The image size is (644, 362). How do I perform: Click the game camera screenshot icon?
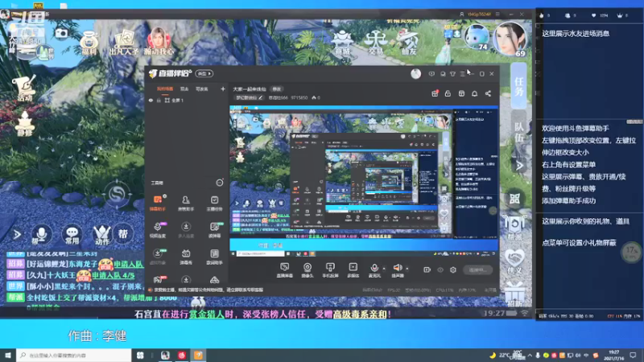tap(61, 33)
